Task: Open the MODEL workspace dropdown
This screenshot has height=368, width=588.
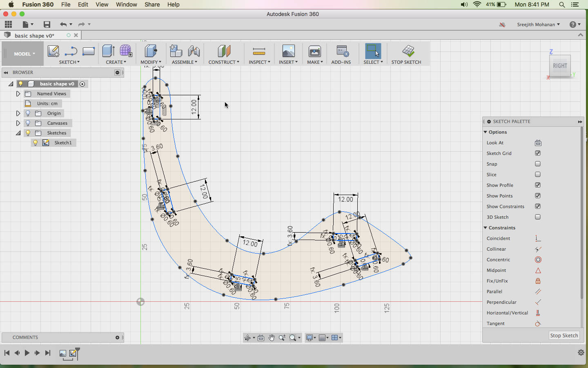Action: point(24,54)
